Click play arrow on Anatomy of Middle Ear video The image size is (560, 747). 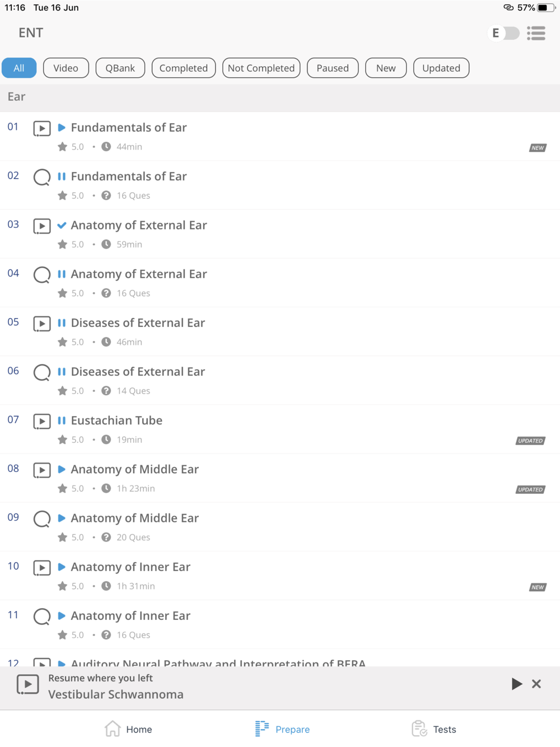click(x=62, y=469)
